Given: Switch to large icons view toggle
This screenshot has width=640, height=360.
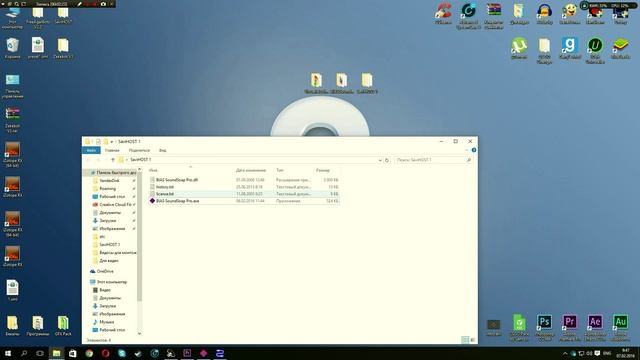Looking at the screenshot, I should click(x=473, y=340).
